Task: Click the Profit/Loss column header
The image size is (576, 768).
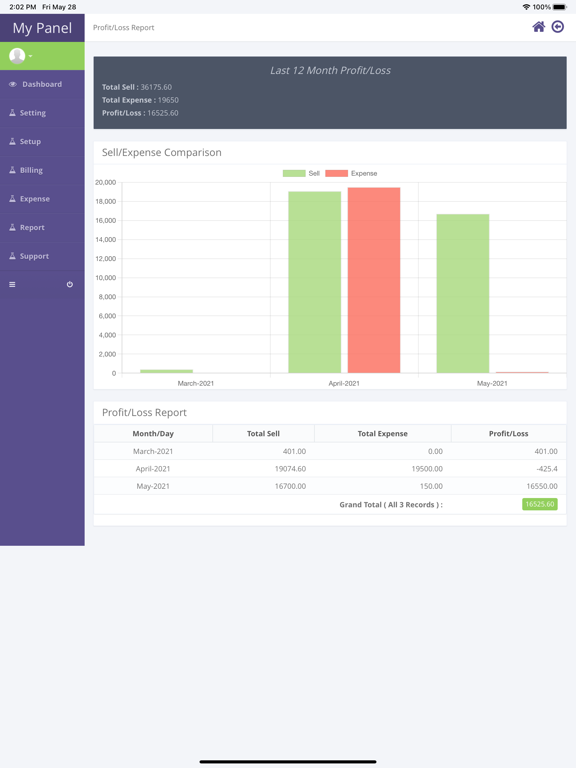Action: (x=508, y=433)
